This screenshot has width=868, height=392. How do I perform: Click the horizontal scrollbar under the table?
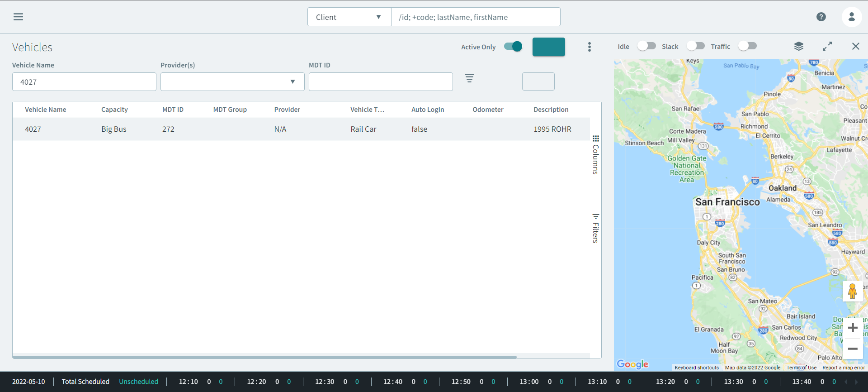pyautogui.click(x=264, y=357)
